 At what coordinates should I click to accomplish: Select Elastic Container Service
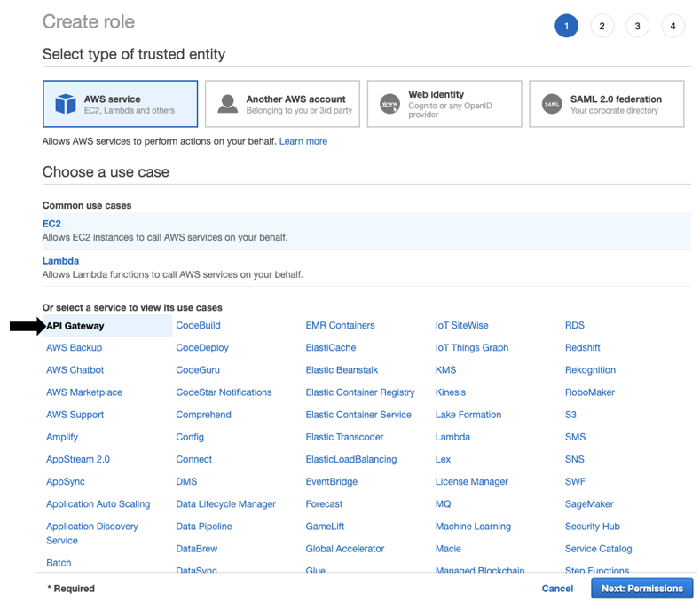(358, 415)
